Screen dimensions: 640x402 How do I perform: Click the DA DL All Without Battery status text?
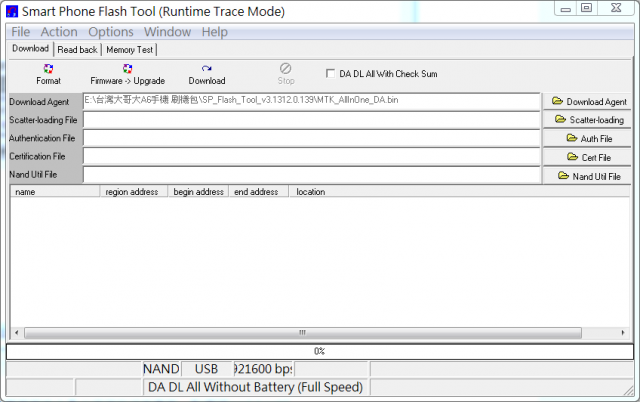(x=256, y=387)
